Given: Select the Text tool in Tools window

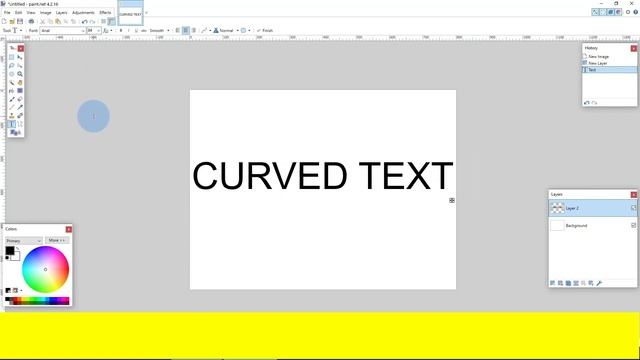Looking at the screenshot, I should [x=11, y=124].
